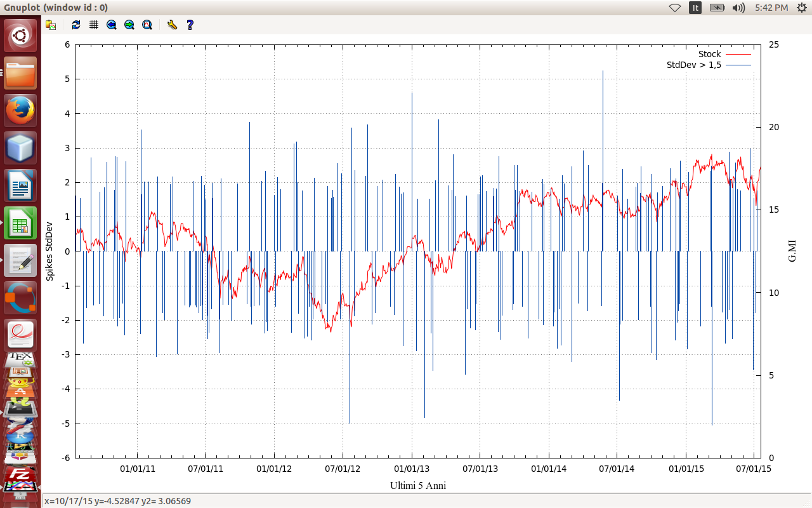The image size is (812, 508).
Task: Open the system gear session menu
Action: pyautogui.click(x=801, y=8)
